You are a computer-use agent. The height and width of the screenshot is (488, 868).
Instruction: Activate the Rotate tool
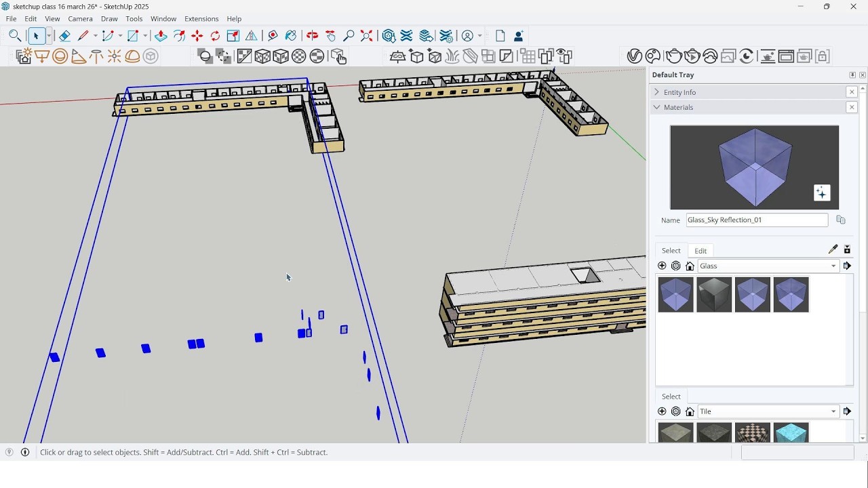[216, 36]
